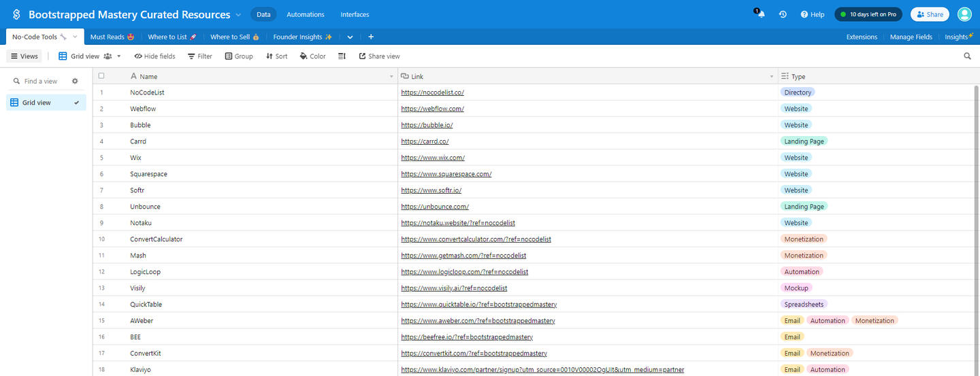Screen dimensions: 980x376
Task: Open the Founder Insights tab
Action: 302,37
